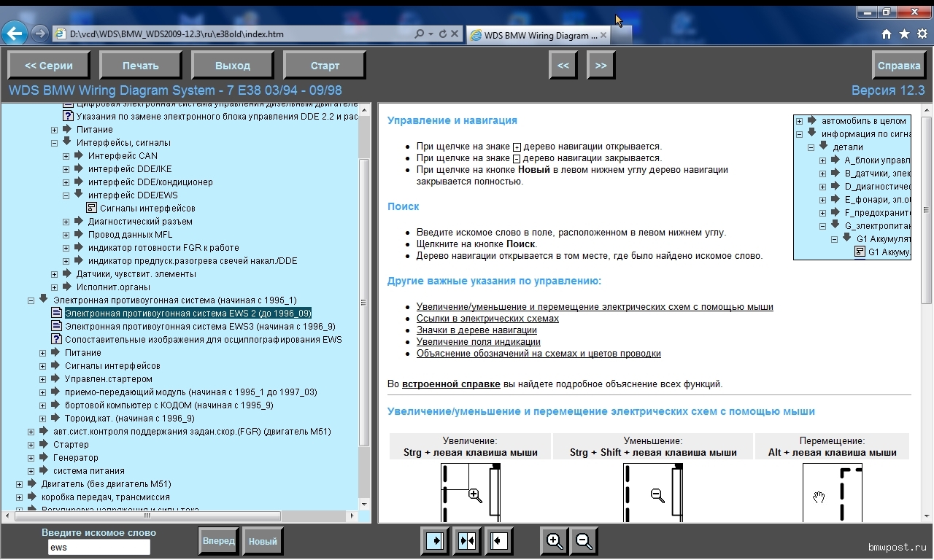This screenshot has height=560, width=934.
Task: Switch to WDS BMW Wiring Diagram tab
Action: (x=536, y=35)
